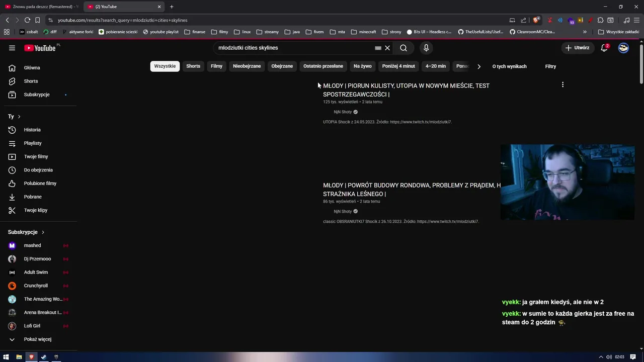The width and height of the screenshot is (644, 362).
Task: Open the Windows Start menu
Action: tap(6, 357)
